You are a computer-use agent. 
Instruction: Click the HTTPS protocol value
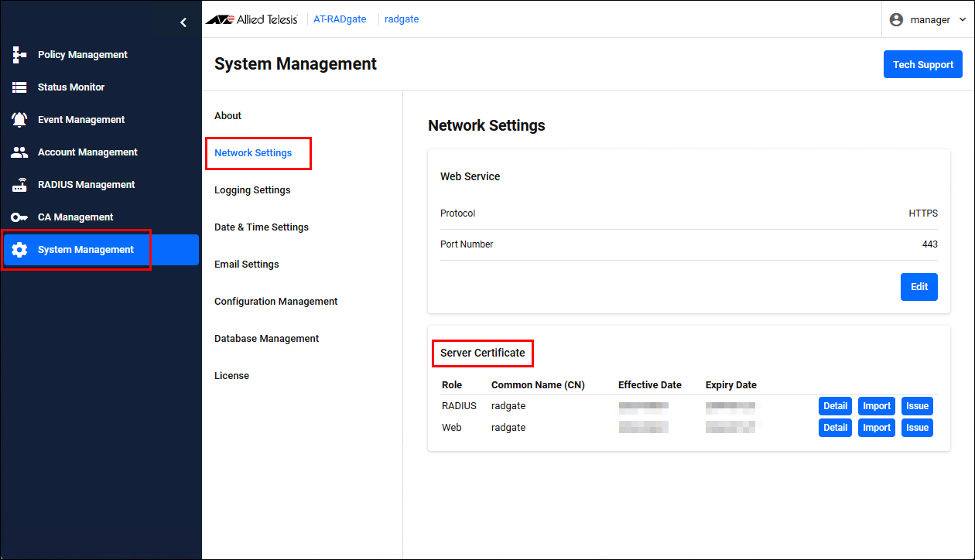point(923,213)
